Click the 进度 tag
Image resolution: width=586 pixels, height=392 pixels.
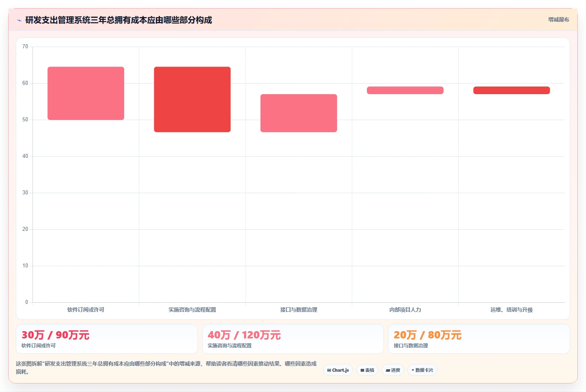pos(393,370)
